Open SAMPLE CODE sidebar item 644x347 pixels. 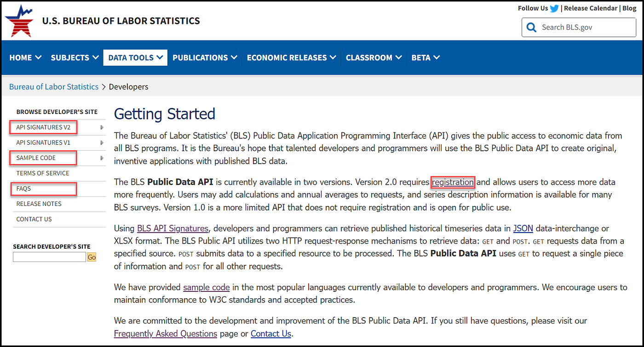pyautogui.click(x=36, y=158)
